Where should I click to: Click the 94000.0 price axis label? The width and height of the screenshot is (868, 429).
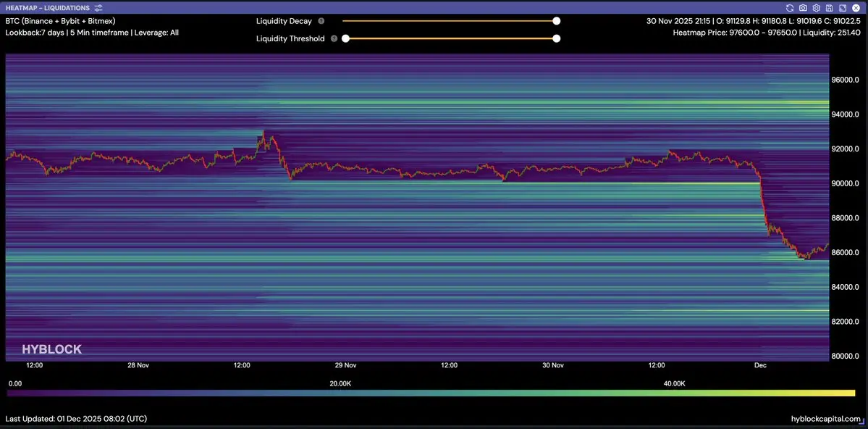(x=845, y=114)
